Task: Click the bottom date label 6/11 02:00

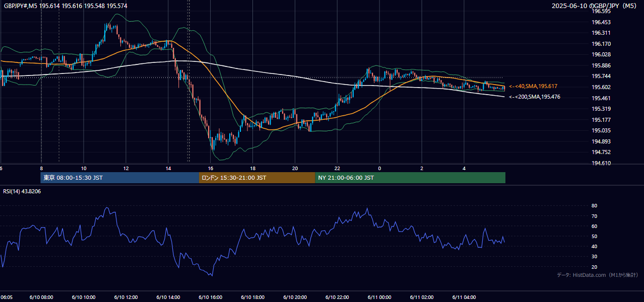Action: pos(422,297)
